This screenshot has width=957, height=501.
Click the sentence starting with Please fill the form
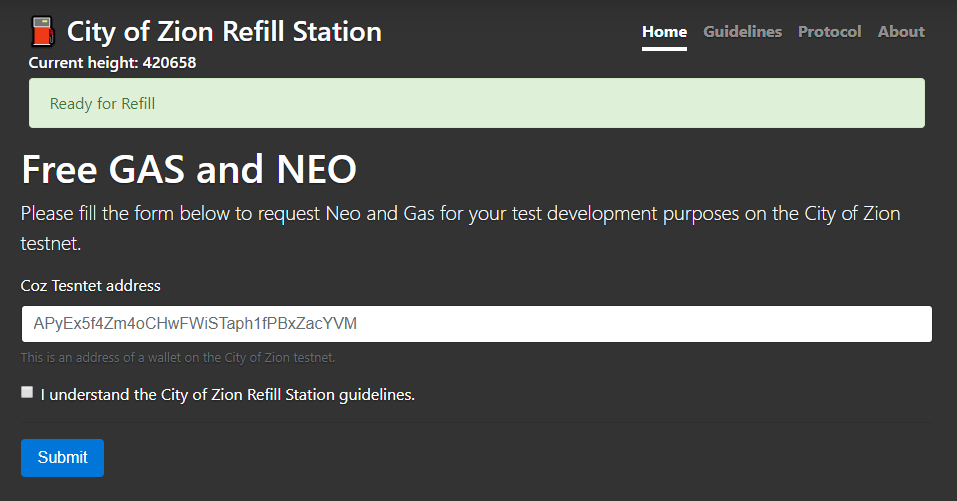[x=460, y=214]
